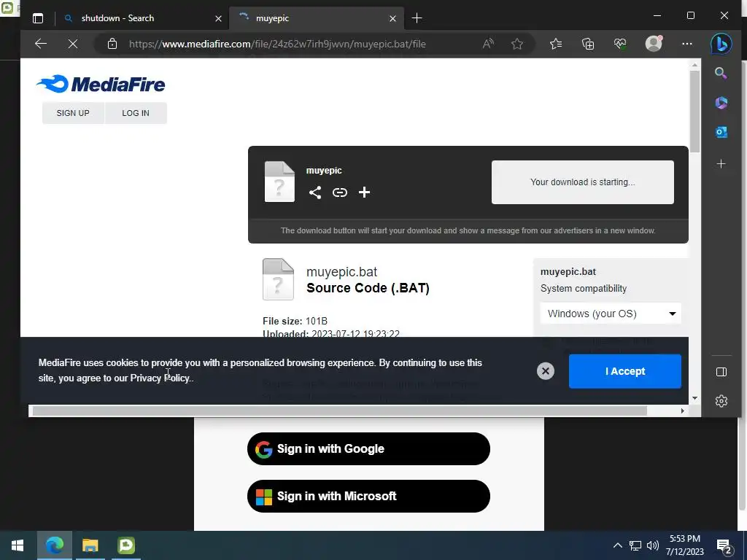Open the Favorites list icon
This screenshot has height=560, width=747.
[556, 44]
